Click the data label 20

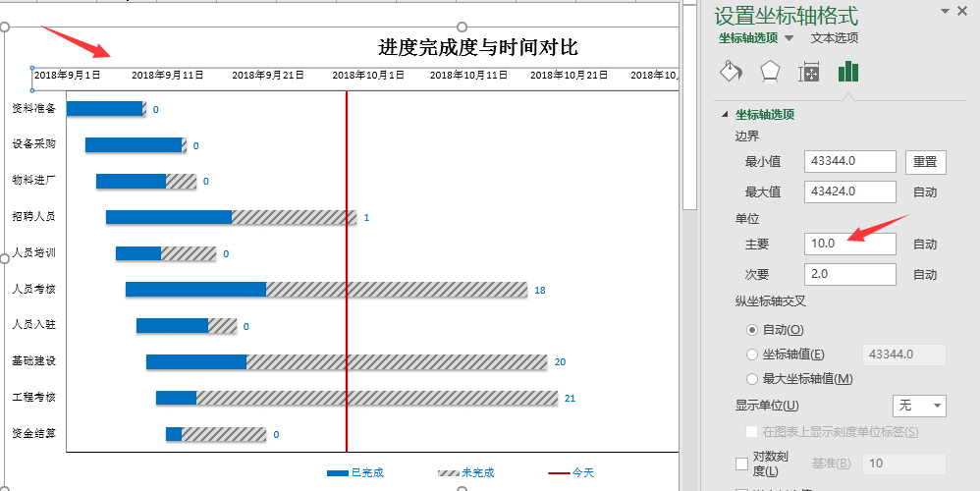pyautogui.click(x=560, y=361)
